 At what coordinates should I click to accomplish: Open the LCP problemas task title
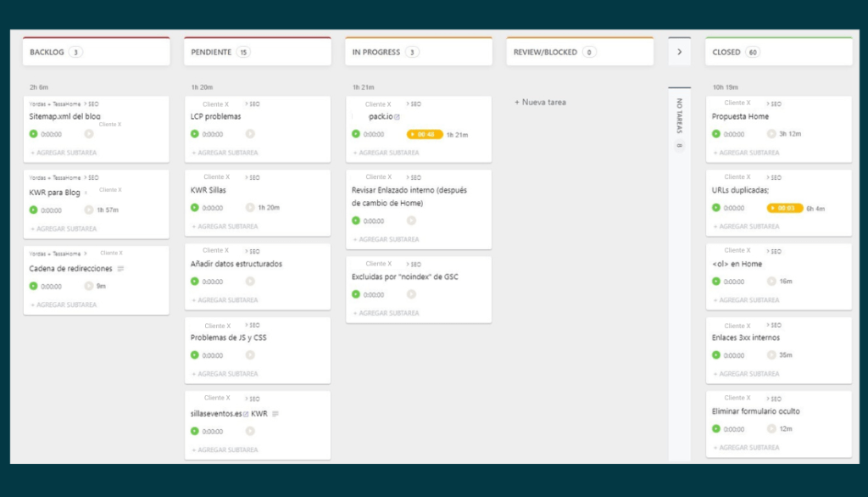pos(216,117)
